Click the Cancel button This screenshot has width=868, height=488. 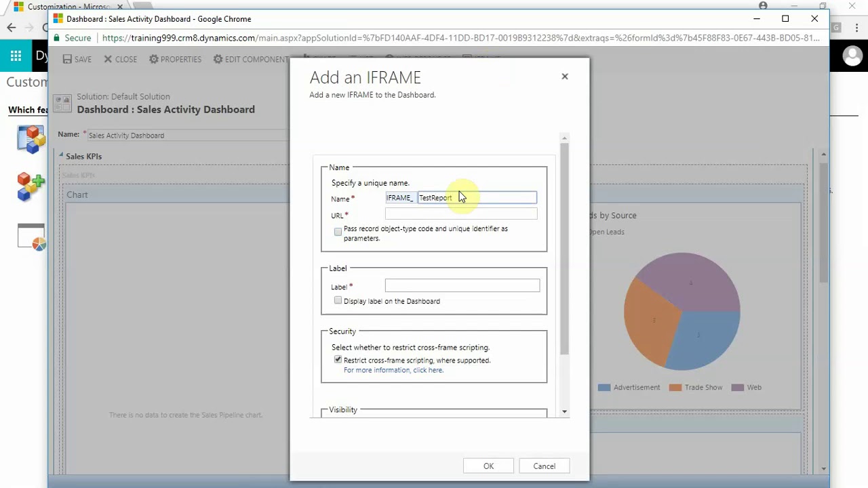(x=544, y=466)
